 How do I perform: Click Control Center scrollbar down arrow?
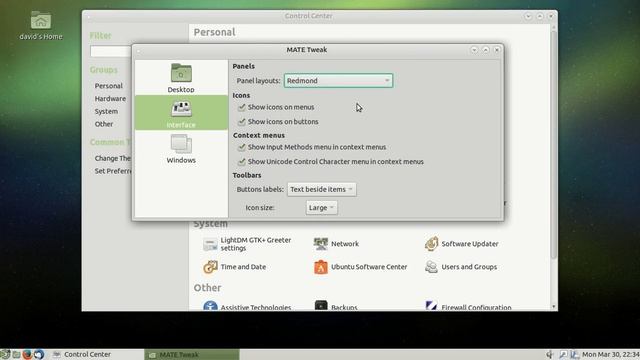click(x=553, y=307)
